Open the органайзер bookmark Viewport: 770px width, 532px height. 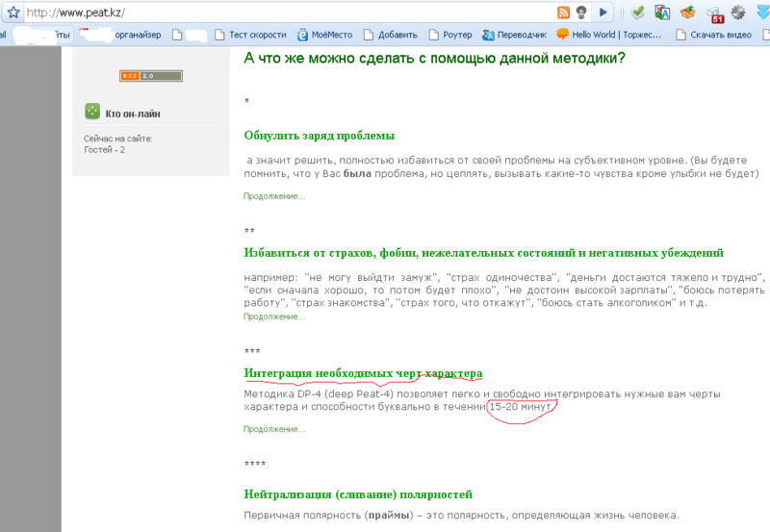tap(121, 35)
